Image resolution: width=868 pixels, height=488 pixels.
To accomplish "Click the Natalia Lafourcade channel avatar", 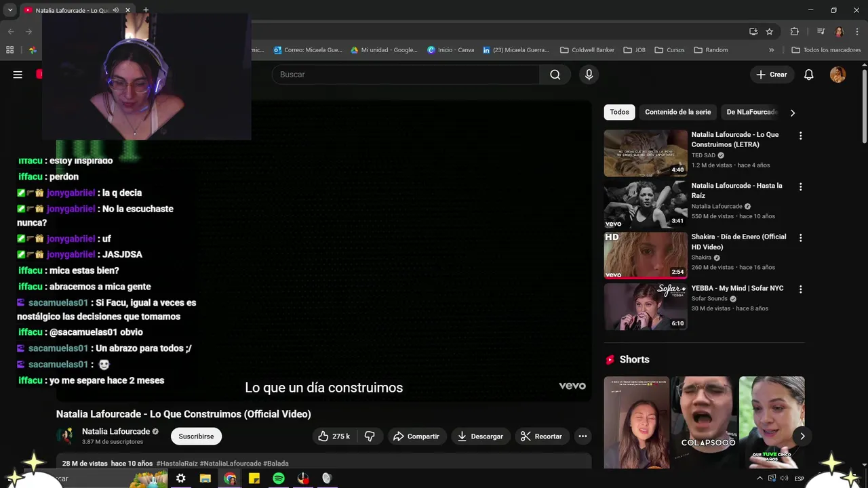I will coord(66,436).
